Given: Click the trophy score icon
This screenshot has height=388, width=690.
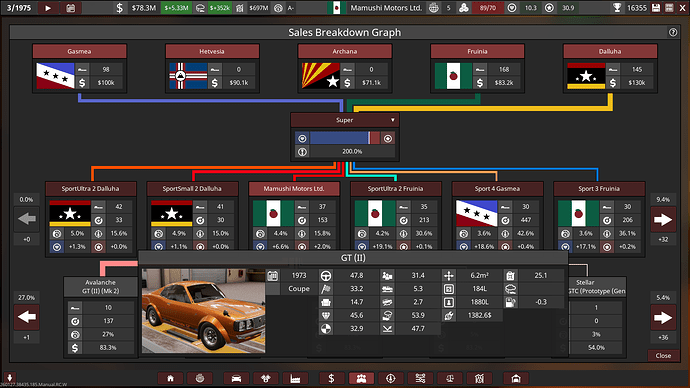Looking at the screenshot, I should pyautogui.click(x=617, y=8).
